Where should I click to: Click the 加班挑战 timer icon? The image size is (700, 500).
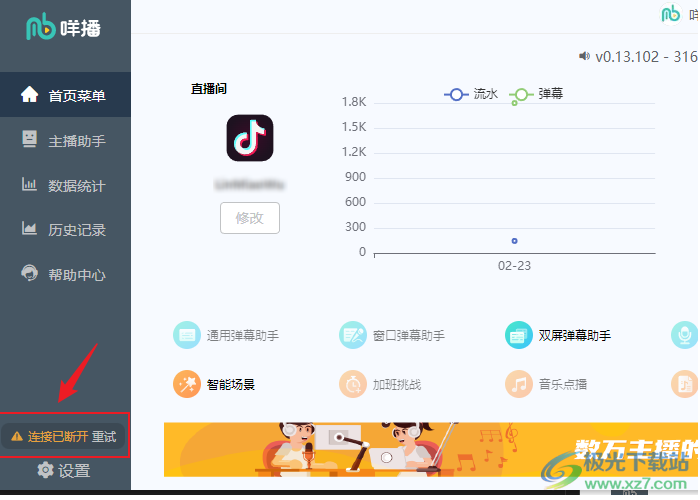click(x=353, y=384)
